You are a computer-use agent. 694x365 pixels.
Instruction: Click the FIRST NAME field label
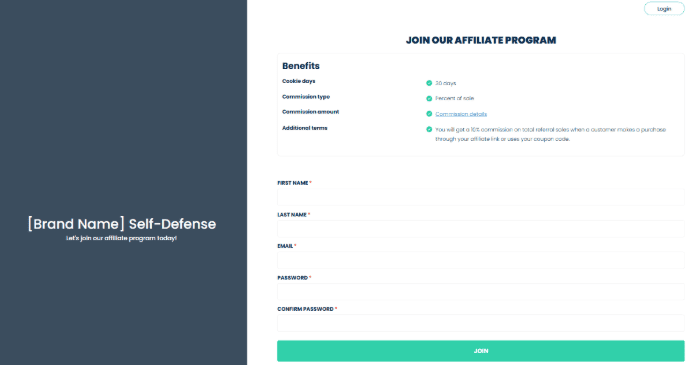293,183
